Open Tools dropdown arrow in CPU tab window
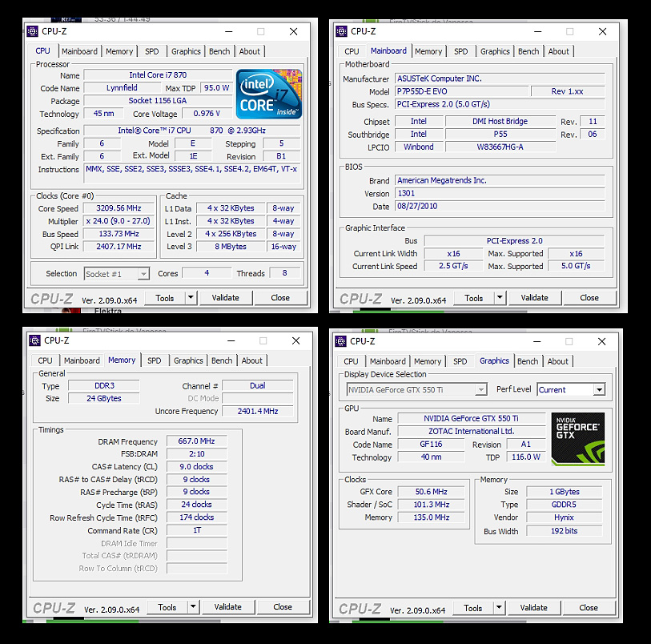Screen dimensions: 651x644 click(191, 298)
